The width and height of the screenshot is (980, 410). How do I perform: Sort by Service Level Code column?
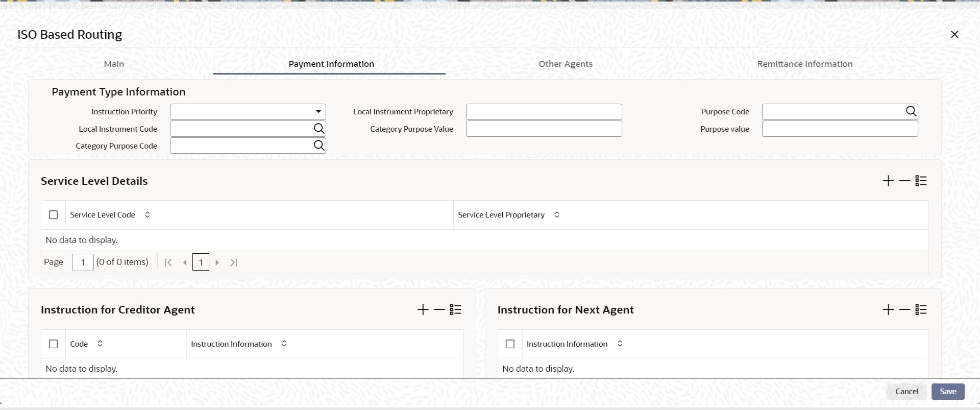(x=148, y=215)
